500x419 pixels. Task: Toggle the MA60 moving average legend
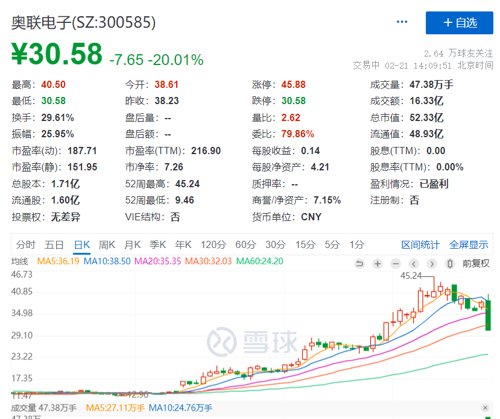coord(260,261)
